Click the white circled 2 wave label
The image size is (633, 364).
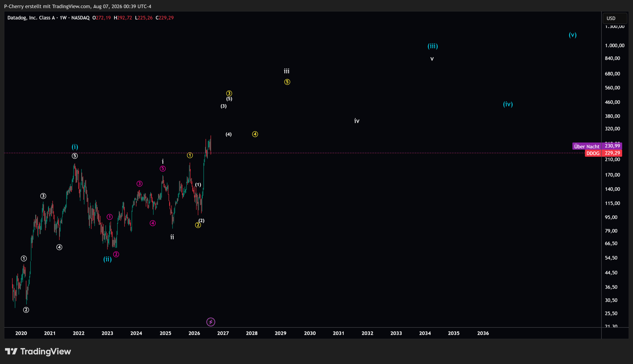click(26, 310)
